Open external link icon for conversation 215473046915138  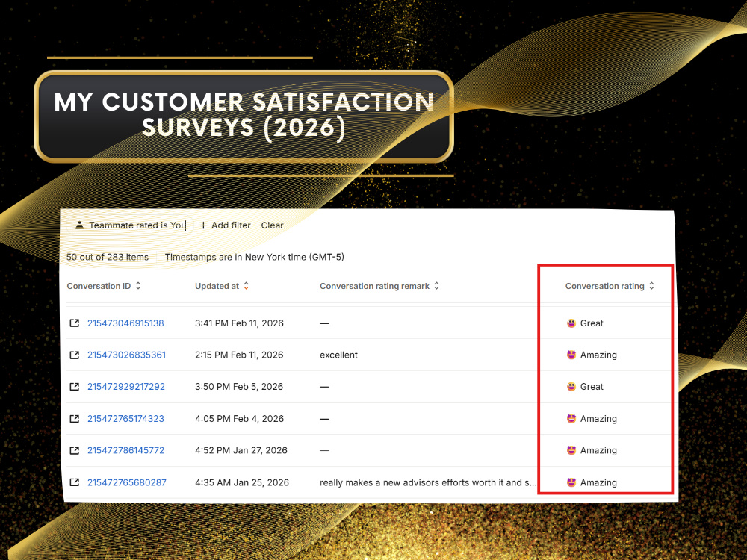coord(74,323)
